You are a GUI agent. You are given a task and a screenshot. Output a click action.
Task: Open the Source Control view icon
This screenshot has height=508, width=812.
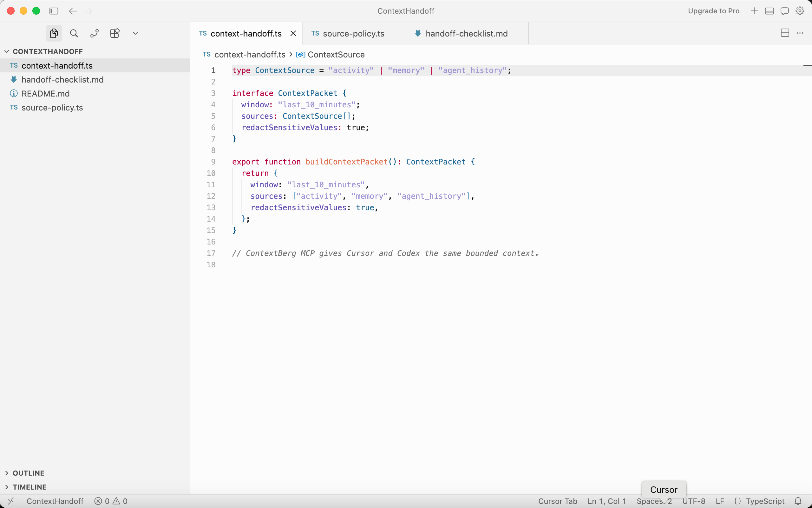(x=94, y=33)
